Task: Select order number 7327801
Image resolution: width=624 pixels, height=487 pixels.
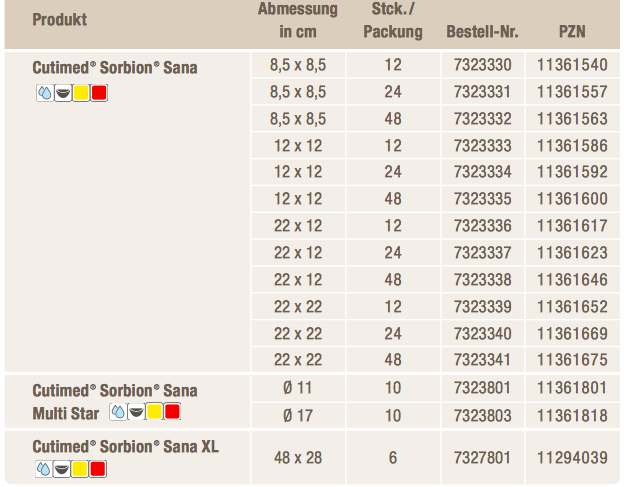Action: 482,458
